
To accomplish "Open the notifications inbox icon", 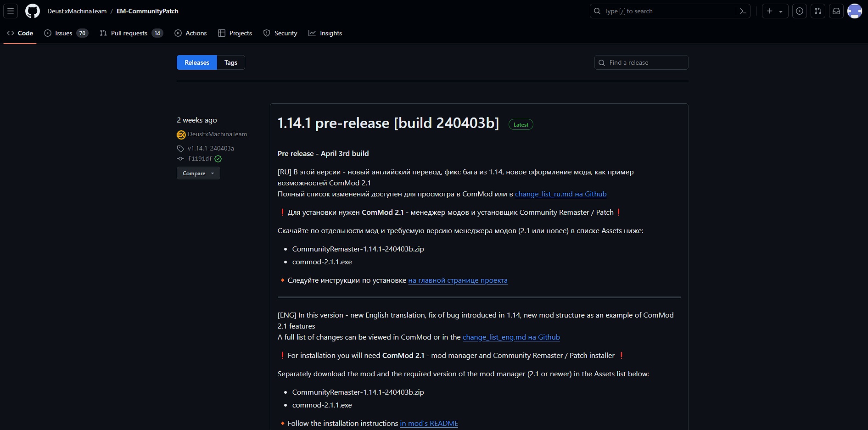I will tap(836, 11).
